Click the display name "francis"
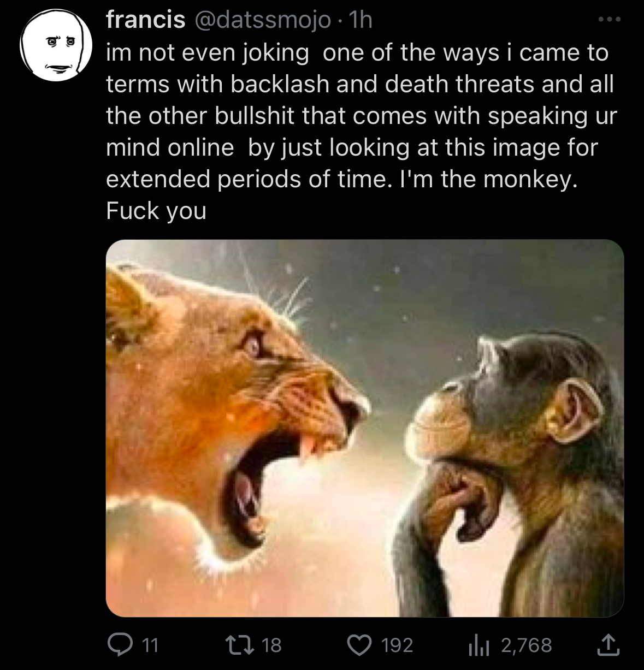The width and height of the screenshot is (644, 670). [x=145, y=20]
